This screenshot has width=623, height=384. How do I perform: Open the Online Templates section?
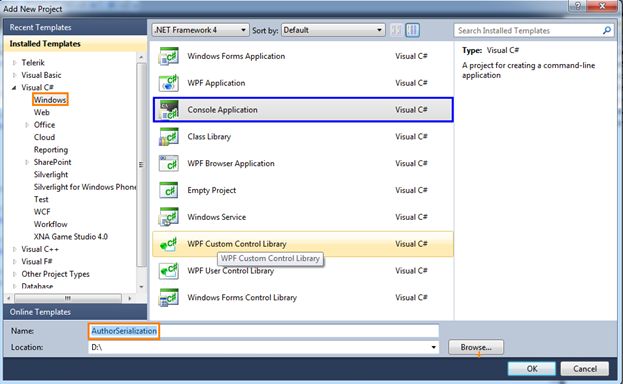[75, 312]
